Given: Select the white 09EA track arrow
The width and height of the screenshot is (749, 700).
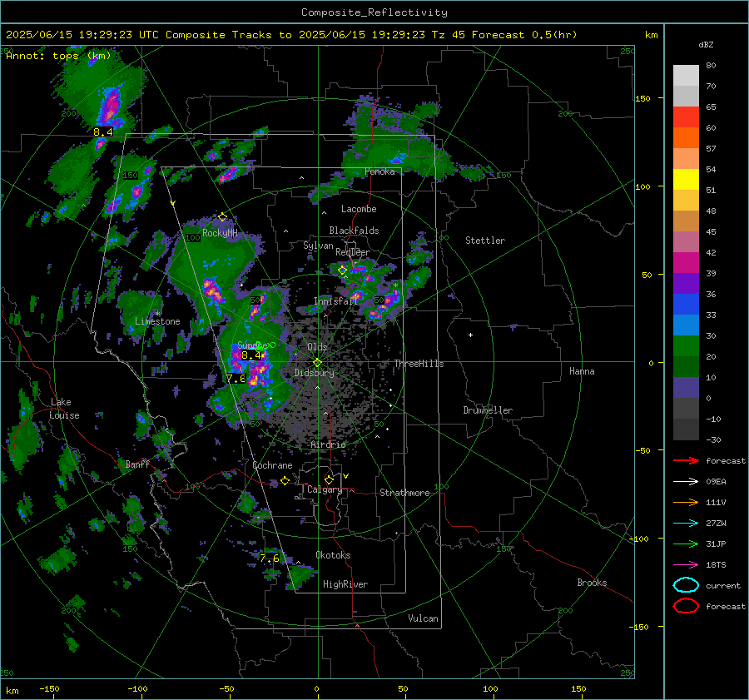Looking at the screenshot, I should click(686, 482).
